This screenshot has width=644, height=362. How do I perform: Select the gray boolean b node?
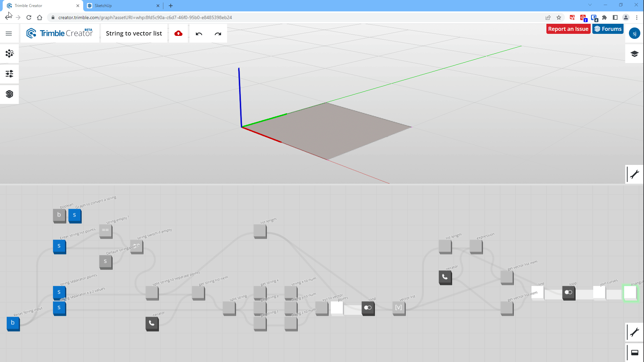[59, 215]
